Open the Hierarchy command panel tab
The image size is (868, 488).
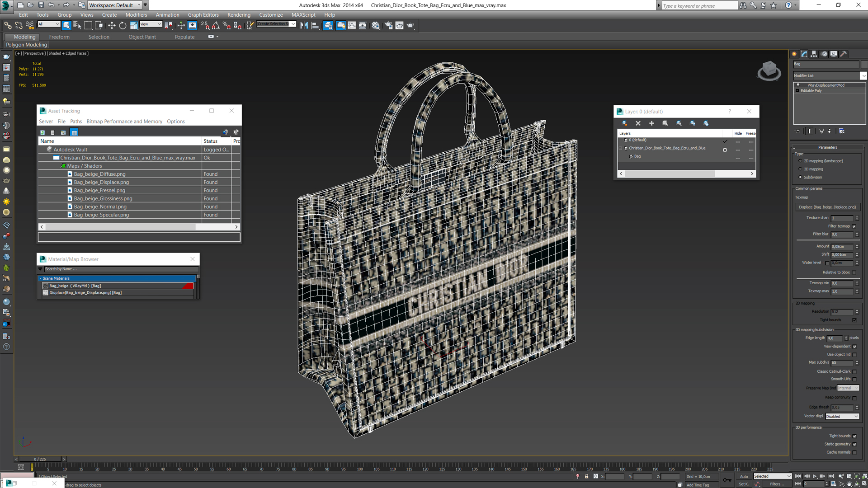814,54
